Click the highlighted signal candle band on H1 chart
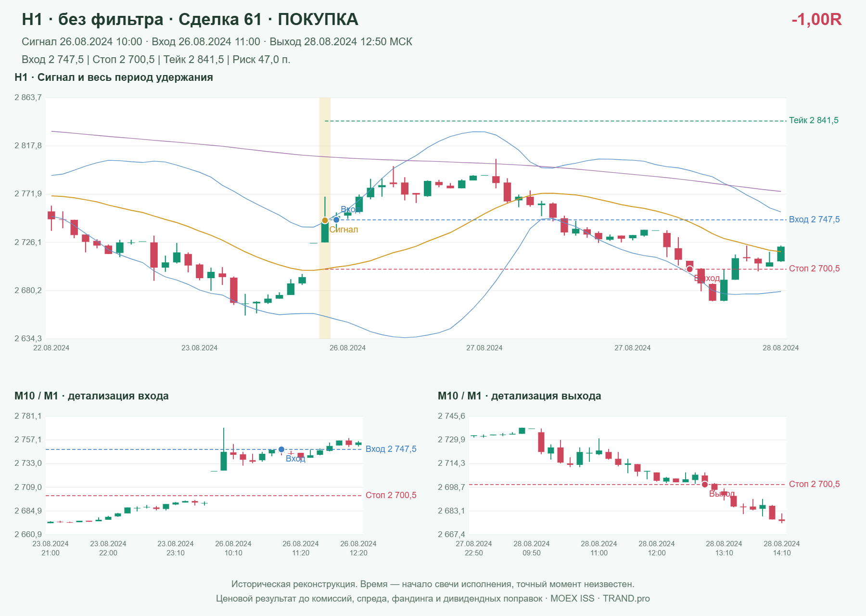 click(x=325, y=218)
